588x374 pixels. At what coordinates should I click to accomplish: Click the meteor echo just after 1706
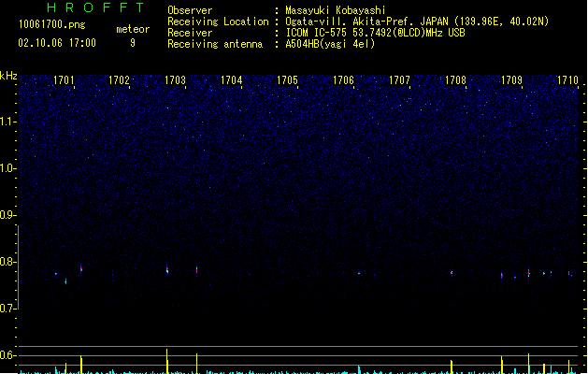point(359,273)
